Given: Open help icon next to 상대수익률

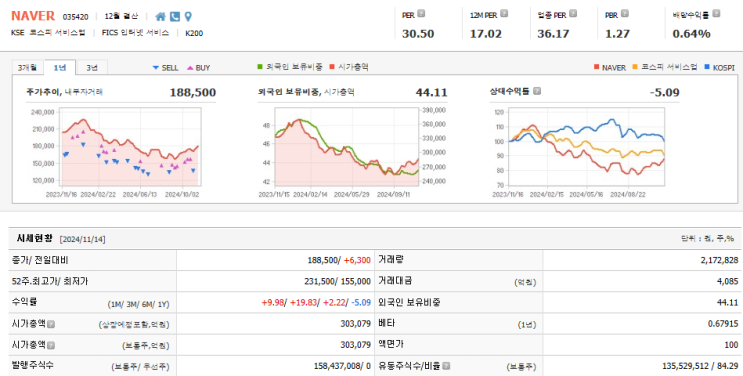Looking at the screenshot, I should pyautogui.click(x=536, y=91).
